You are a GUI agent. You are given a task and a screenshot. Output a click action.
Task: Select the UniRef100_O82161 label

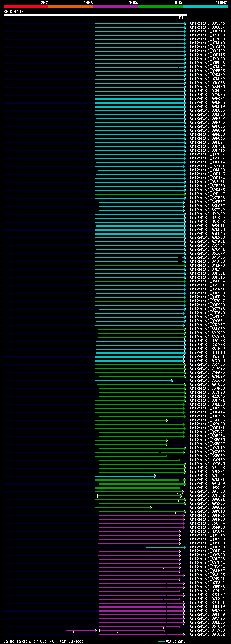(207, 182)
